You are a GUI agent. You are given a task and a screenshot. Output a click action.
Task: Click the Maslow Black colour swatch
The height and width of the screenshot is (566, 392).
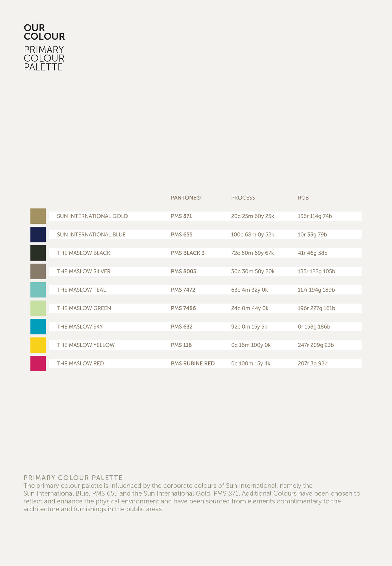(38, 253)
